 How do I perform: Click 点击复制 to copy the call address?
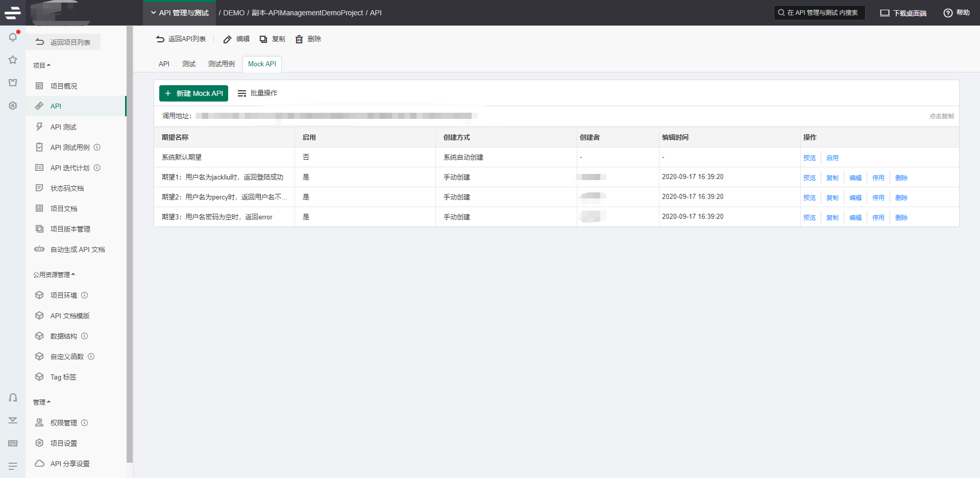(941, 116)
